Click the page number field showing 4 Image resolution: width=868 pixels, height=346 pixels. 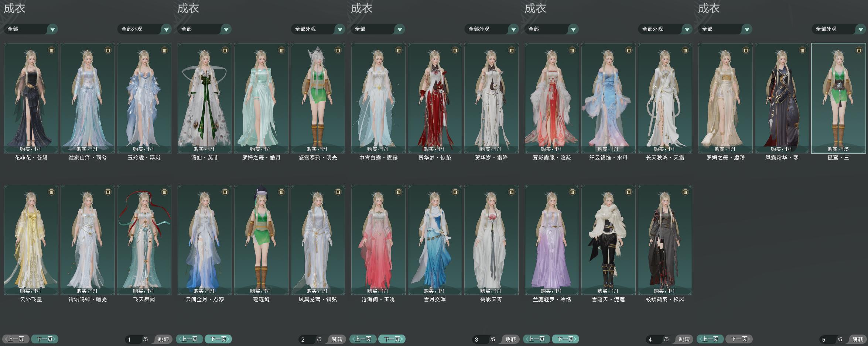coord(653,339)
